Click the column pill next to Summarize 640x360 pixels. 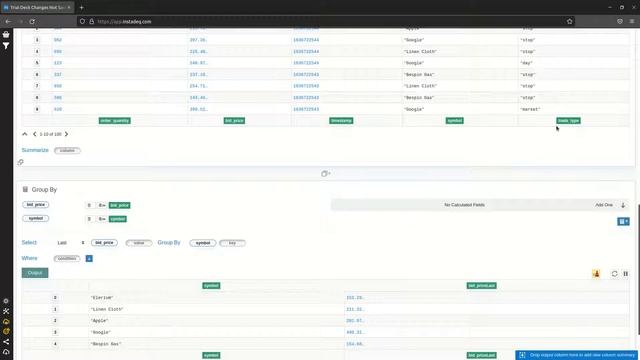[67, 151]
